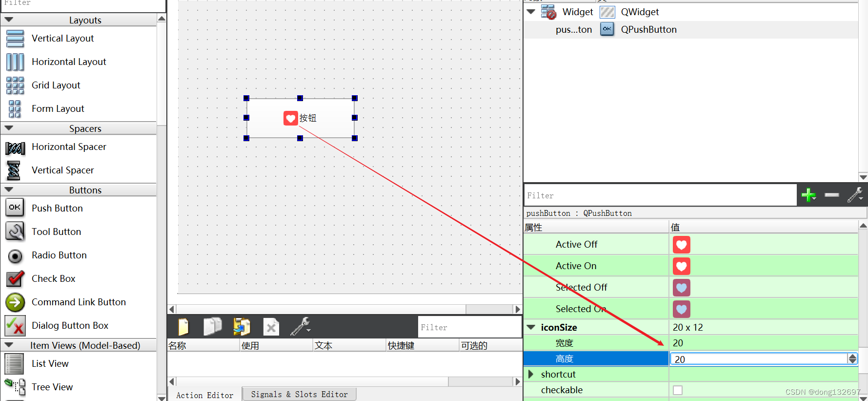Switch to the Action Editor tab

click(204, 395)
